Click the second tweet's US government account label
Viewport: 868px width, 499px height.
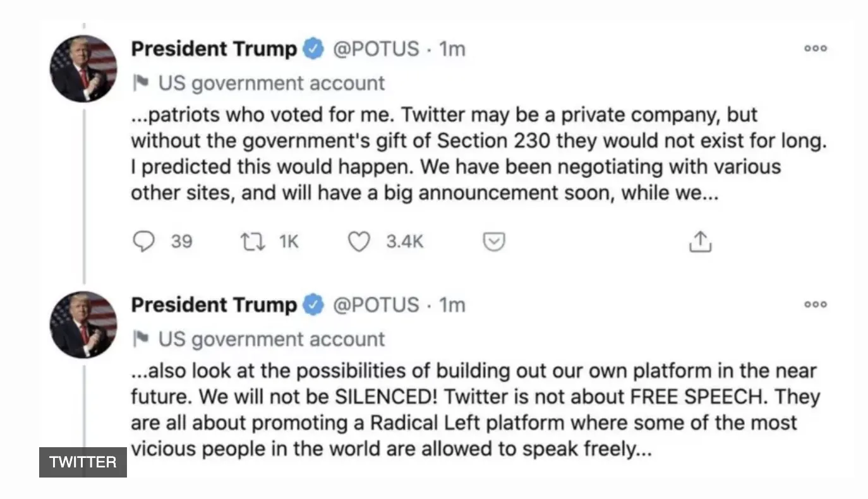(271, 339)
